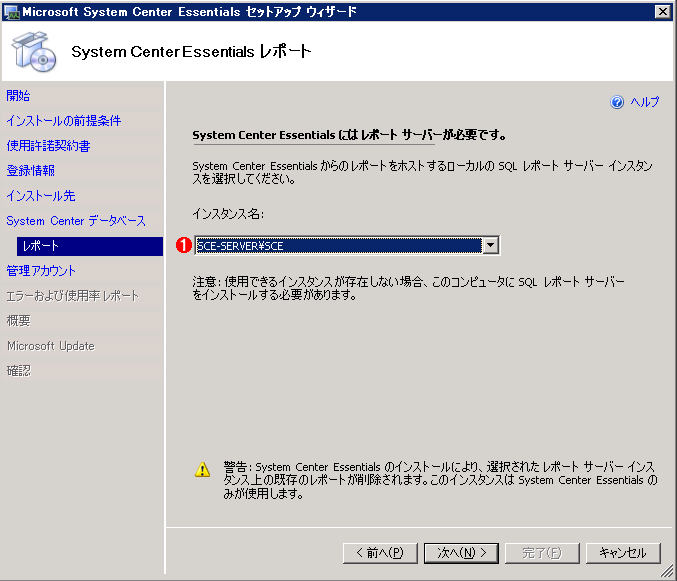Image resolution: width=677 pixels, height=581 pixels.
Task: Click the greyed エラーおよび使用率レポート step
Action: 73,296
